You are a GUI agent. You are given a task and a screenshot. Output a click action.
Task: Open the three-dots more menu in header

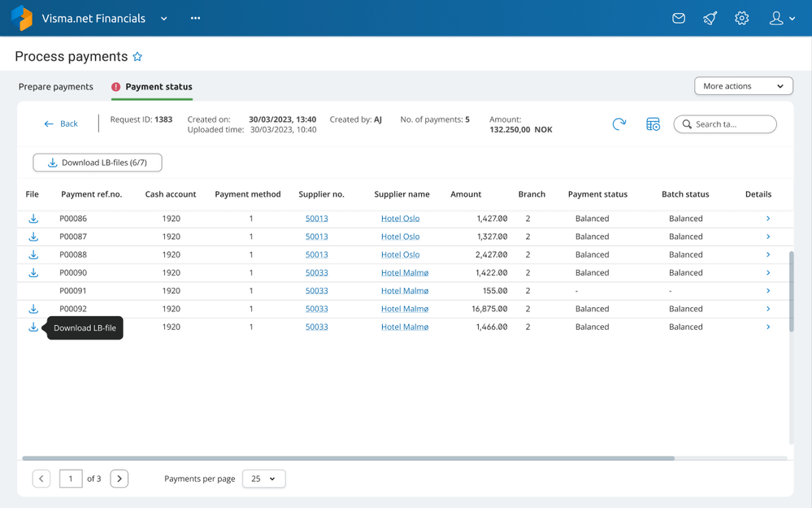(195, 18)
